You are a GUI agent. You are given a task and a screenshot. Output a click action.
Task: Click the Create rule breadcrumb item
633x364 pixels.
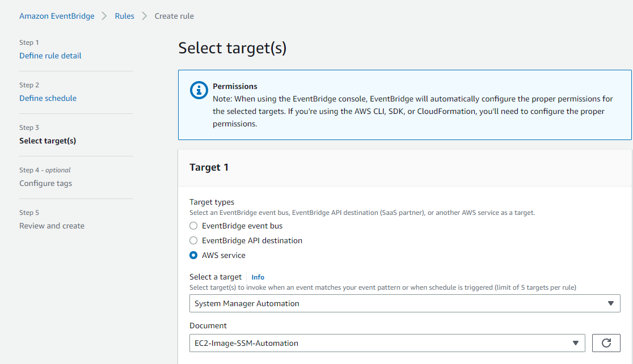tap(174, 16)
